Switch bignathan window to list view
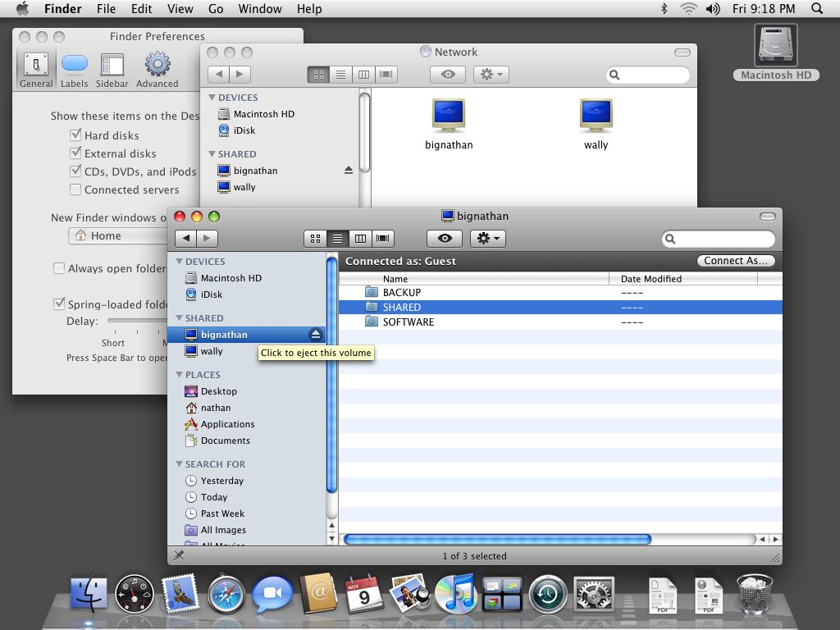The width and height of the screenshot is (840, 630). click(337, 239)
